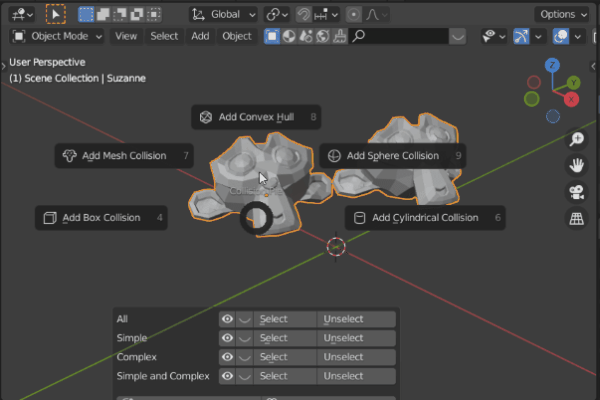Toggle eye visibility for the All row
600x400 pixels.
pyautogui.click(x=227, y=319)
